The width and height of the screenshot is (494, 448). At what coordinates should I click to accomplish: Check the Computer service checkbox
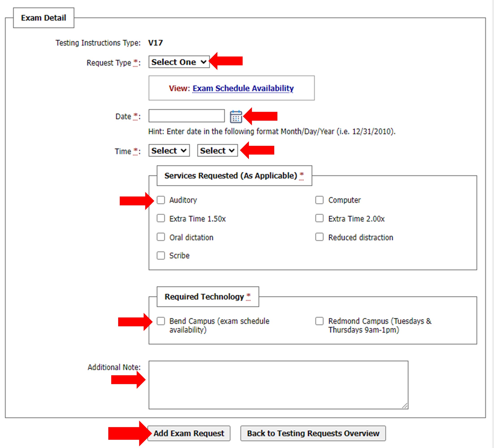click(319, 200)
